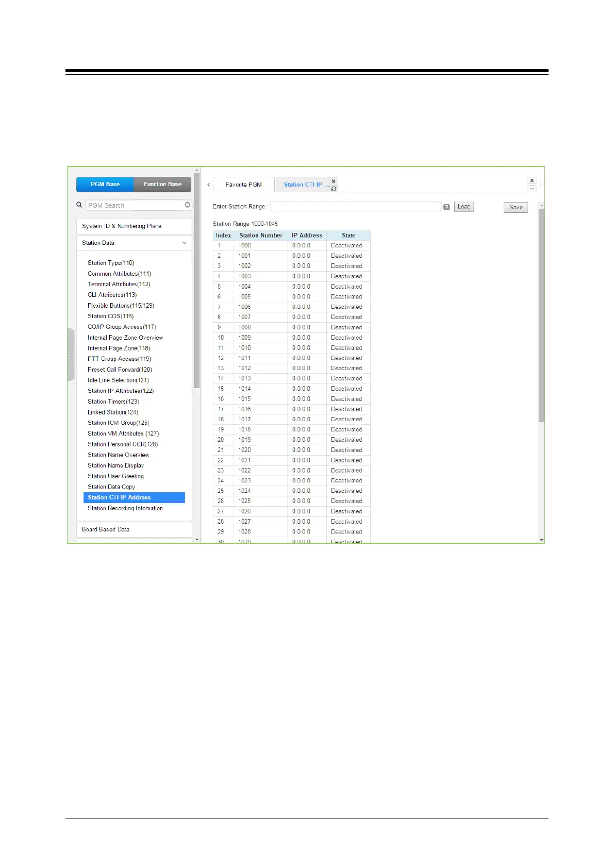Open Station Personal CCR(128)
The image size is (614, 868).
tap(123, 444)
